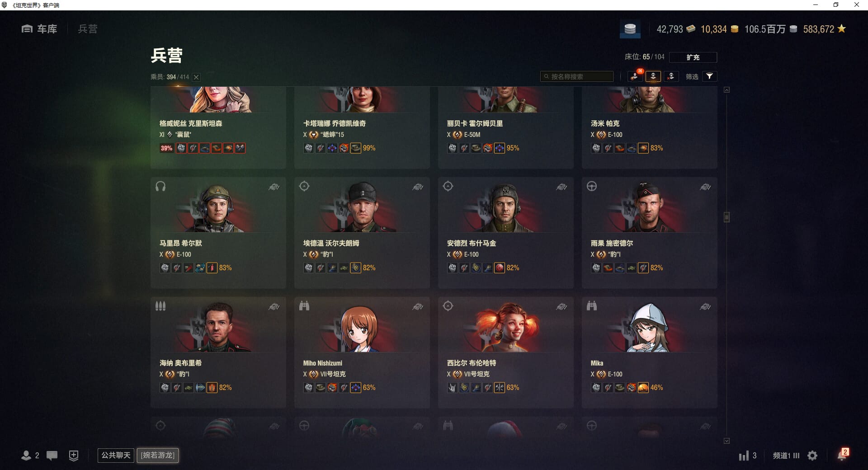Open the 公共聊天 public chat channel
Screen dimensions: 868x470
116,455
